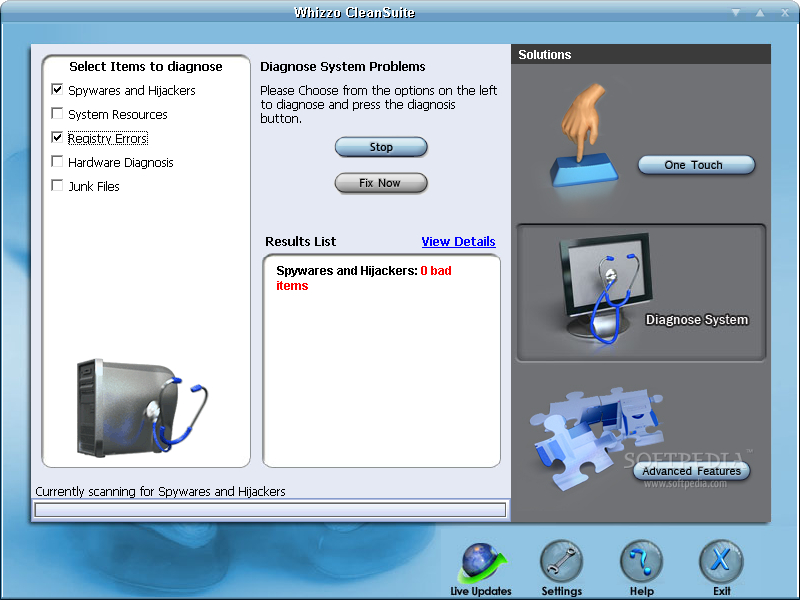Screen dimensions: 800x600
Task: Stop the current scan
Action: pyautogui.click(x=381, y=147)
